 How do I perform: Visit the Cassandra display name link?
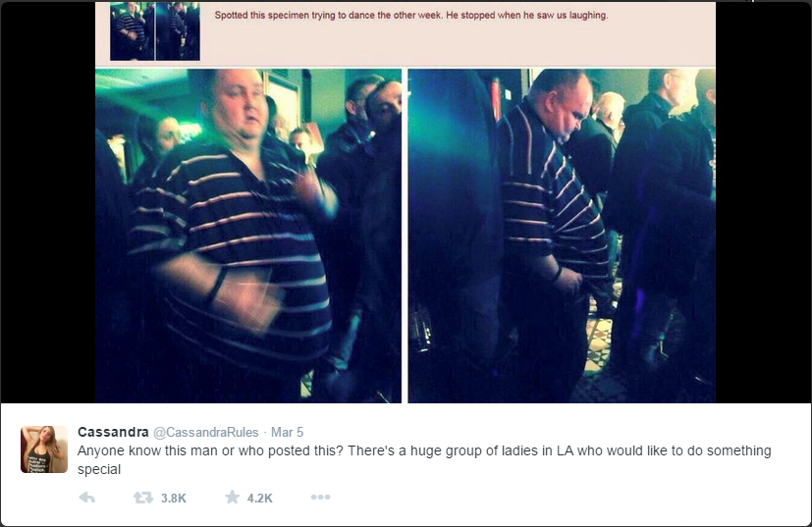click(113, 432)
